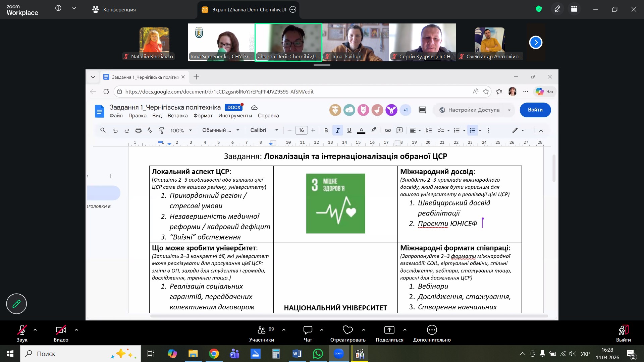Image resolution: width=644 pixels, height=362 pixels.
Task: Click the Поделиться share screen icon
Action: (x=389, y=330)
